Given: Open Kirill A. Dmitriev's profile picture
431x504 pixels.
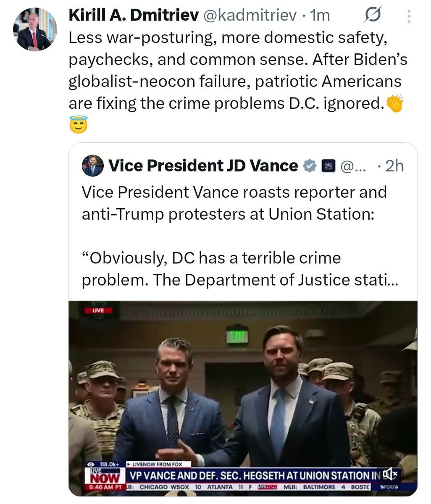Looking at the screenshot, I should [34, 29].
